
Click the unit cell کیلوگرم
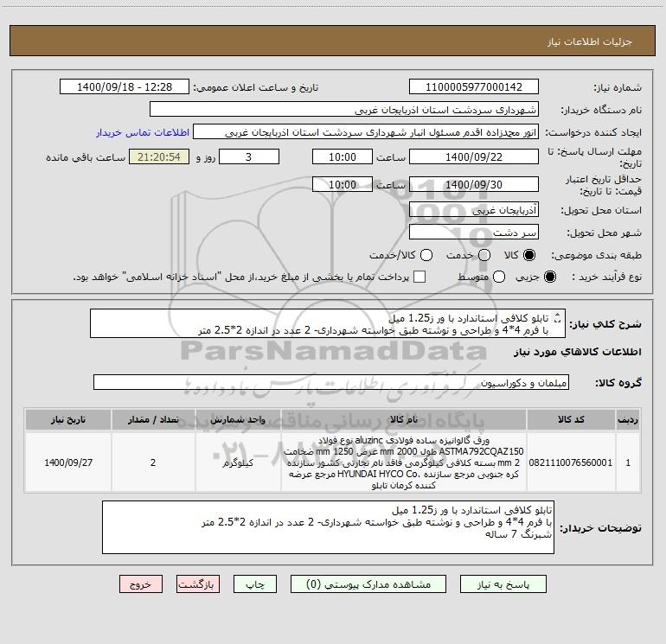click(x=238, y=462)
